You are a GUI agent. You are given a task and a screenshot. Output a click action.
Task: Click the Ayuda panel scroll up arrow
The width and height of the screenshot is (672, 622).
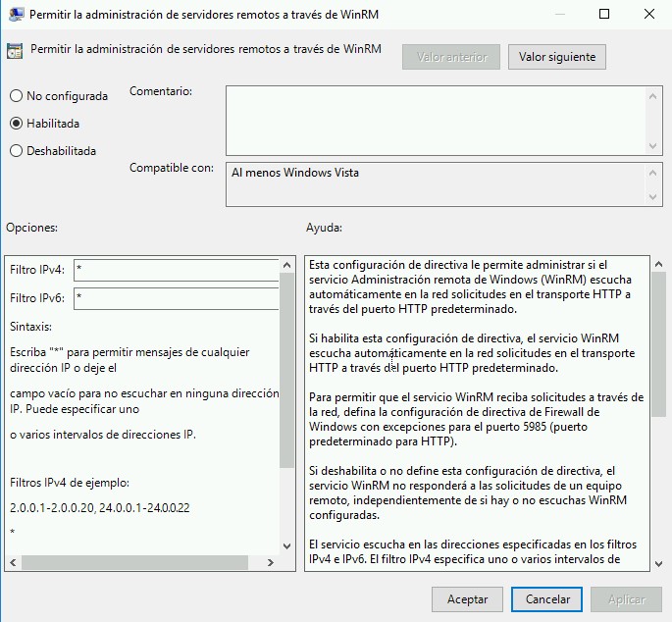tap(658, 265)
